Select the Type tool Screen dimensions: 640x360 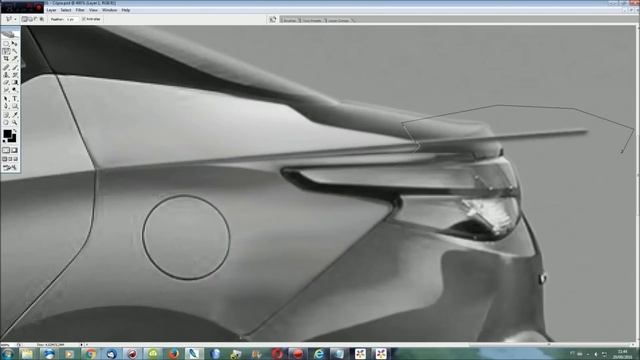pyautogui.click(x=15, y=98)
